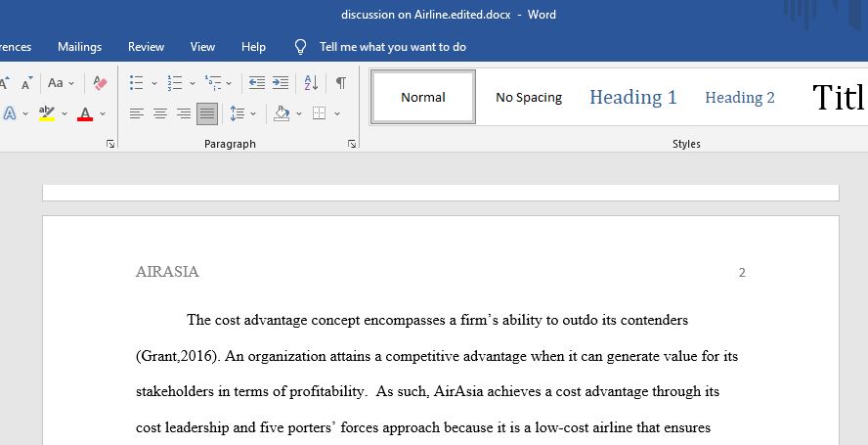Sort text with the A-Z icon
The width and height of the screenshot is (868, 445).
[311, 83]
